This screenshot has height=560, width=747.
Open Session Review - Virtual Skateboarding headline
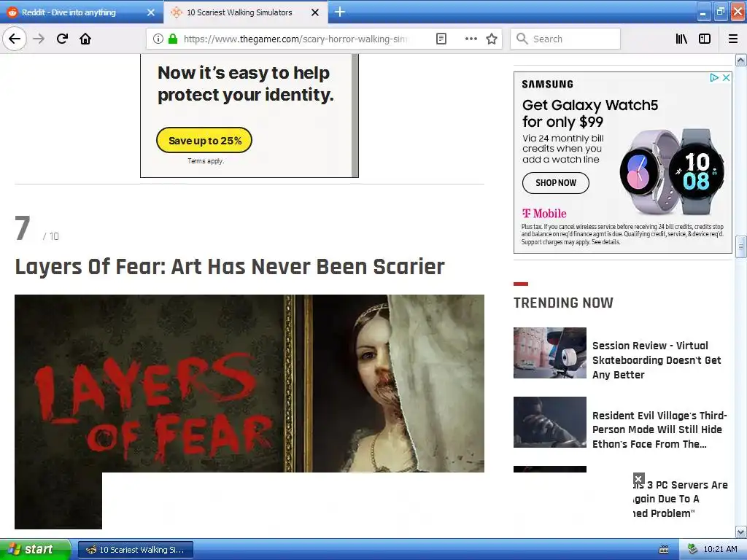[657, 360]
